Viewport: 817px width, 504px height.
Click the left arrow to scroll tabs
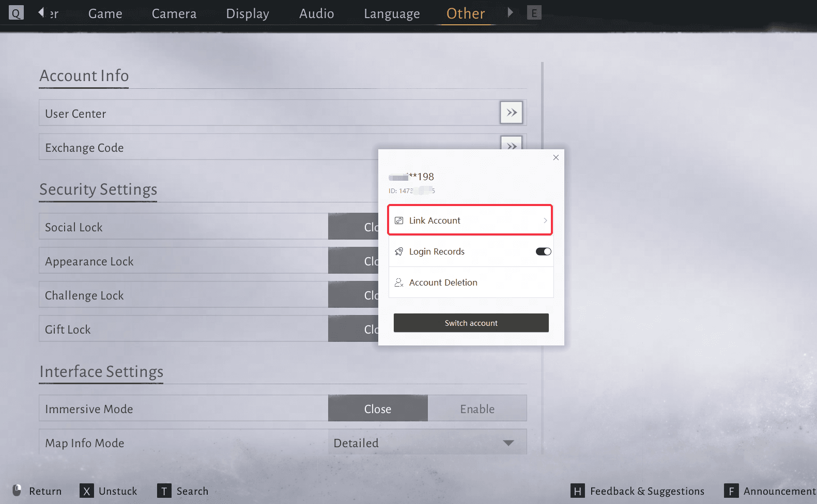(41, 12)
